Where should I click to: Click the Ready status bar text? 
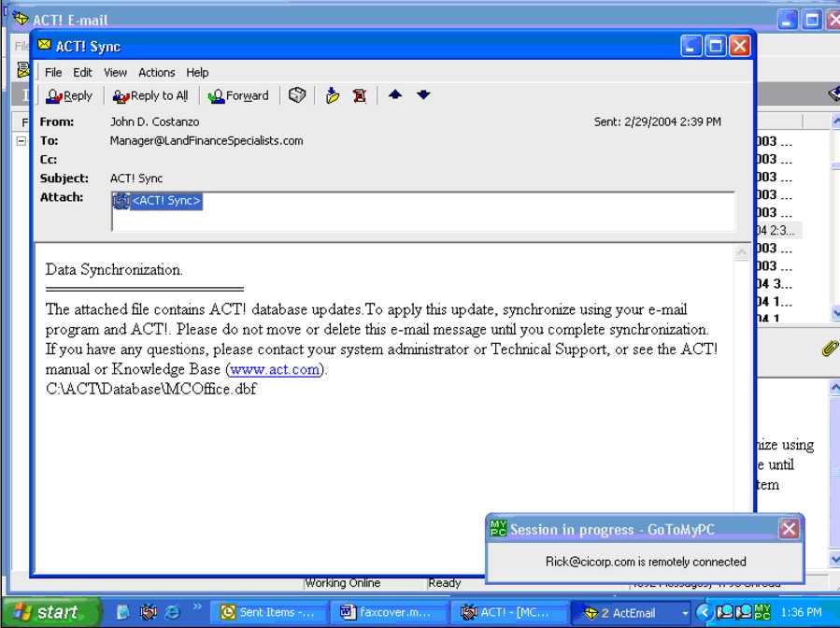(x=445, y=583)
